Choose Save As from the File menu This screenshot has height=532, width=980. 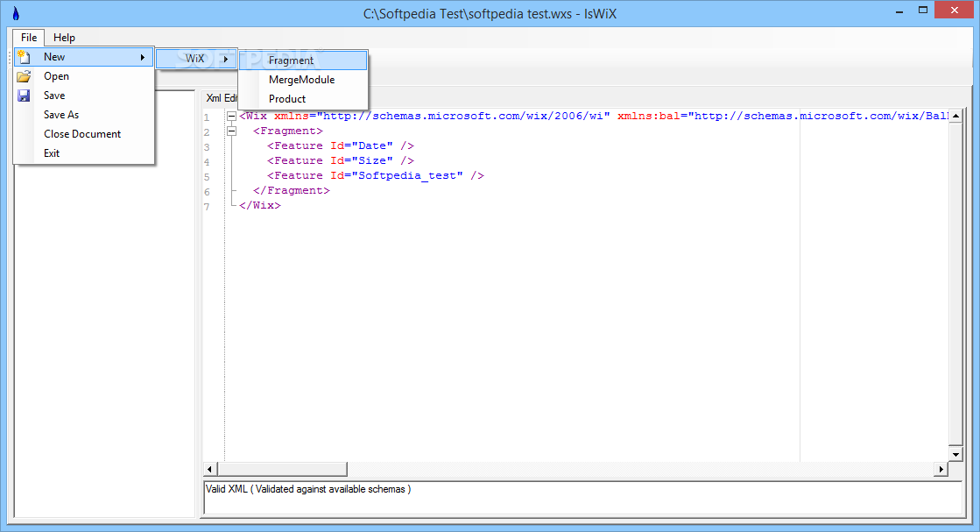84,115
